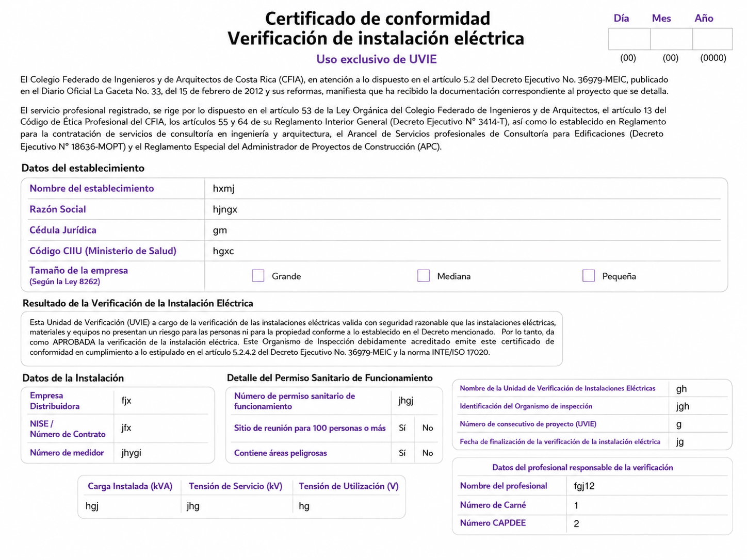Click the 'Sitio de reunión para 100 personas' label

310,428
